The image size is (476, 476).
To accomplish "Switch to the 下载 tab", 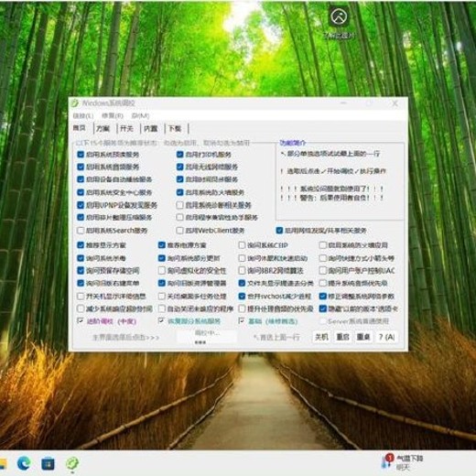I will 175,128.
